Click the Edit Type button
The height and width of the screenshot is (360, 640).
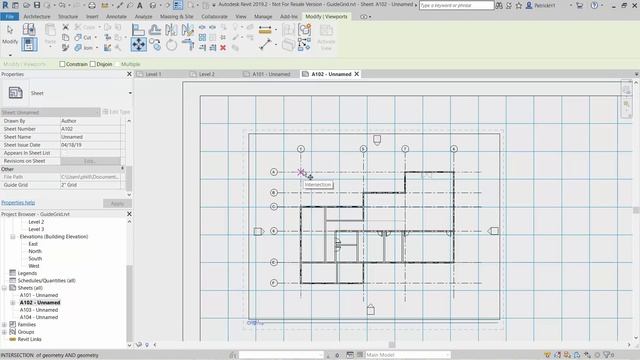point(117,112)
